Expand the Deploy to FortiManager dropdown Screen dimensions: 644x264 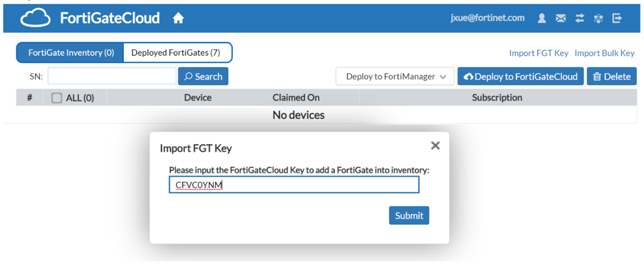tap(394, 77)
